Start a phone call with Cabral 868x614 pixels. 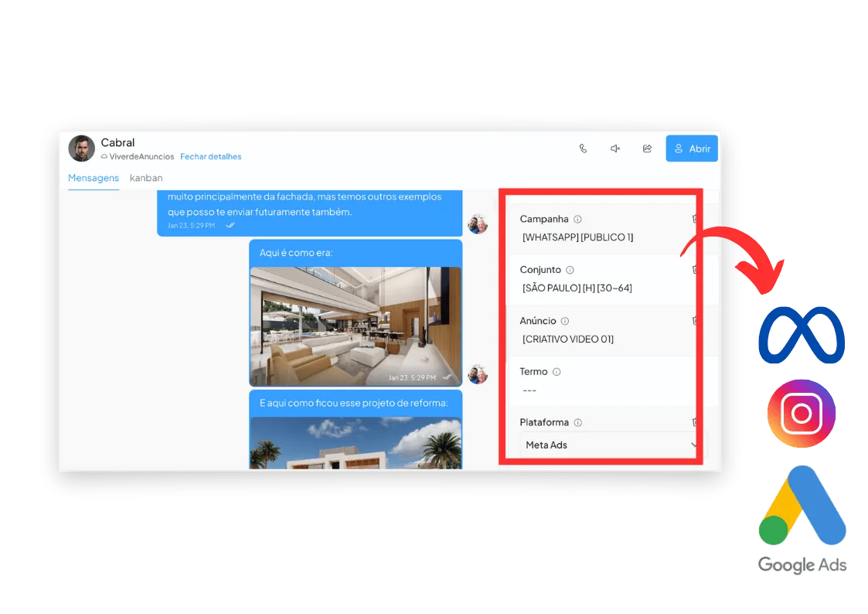click(583, 148)
